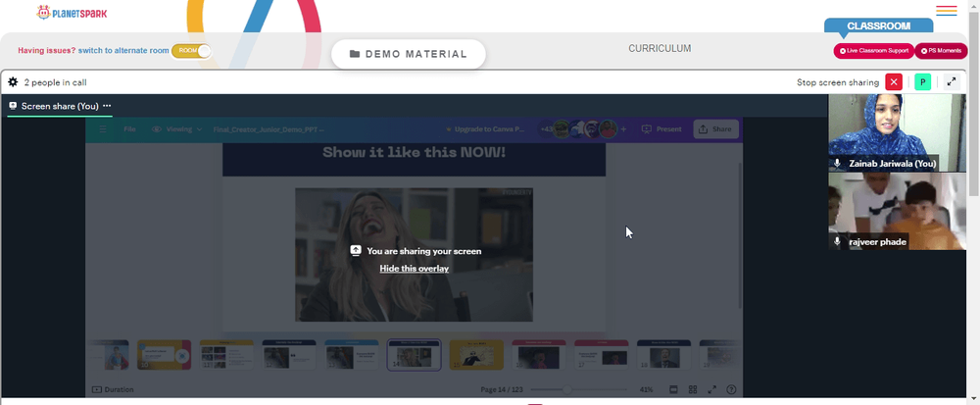980x405 pixels.
Task: Enter fullscreen with the expand arrows icon
Action: (x=952, y=81)
